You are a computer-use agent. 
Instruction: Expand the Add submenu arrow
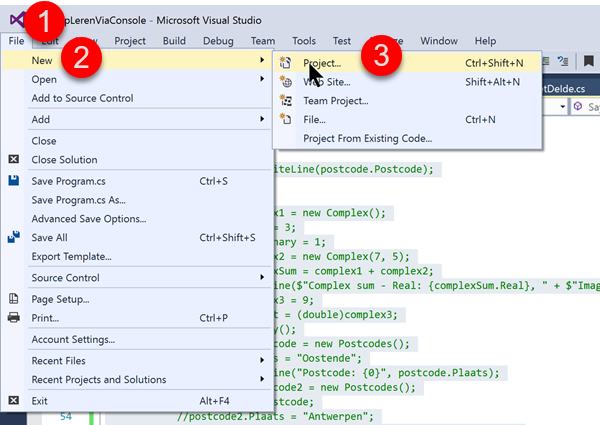(x=262, y=119)
